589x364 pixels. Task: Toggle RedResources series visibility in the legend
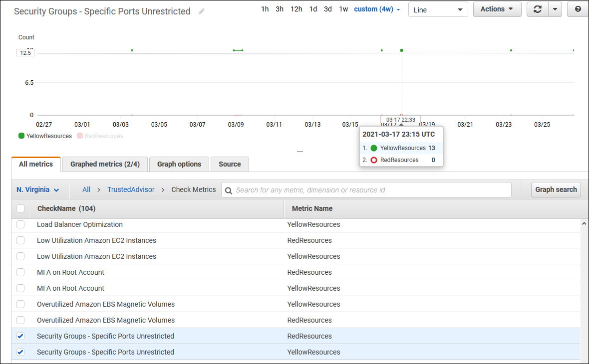pyautogui.click(x=99, y=136)
